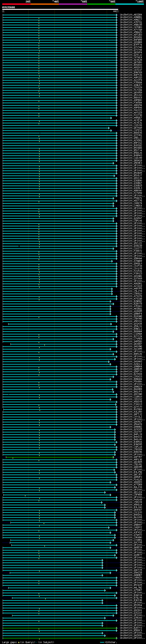Screen dimensions: 146x644
Task: Click the green ~80% identity legend segment
Action: [101, 4]
